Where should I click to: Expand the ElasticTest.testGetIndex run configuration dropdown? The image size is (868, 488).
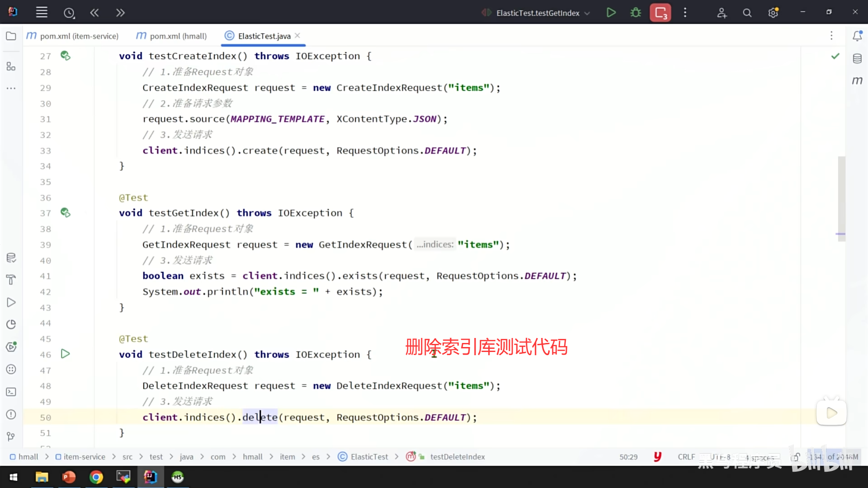tap(587, 13)
